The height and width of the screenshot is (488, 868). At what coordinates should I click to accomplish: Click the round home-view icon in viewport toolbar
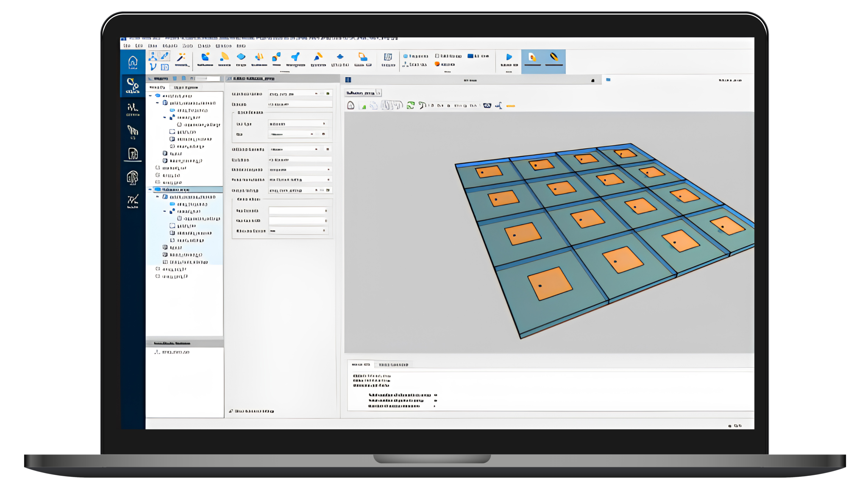click(351, 105)
